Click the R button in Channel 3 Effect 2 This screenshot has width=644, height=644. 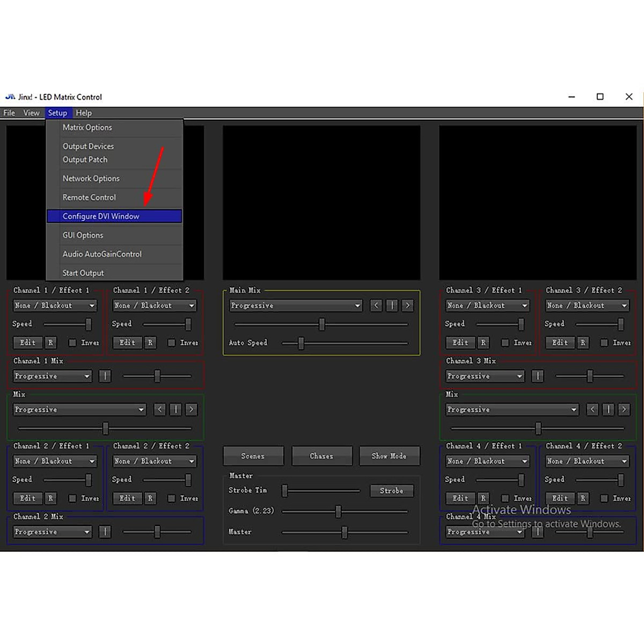click(x=583, y=342)
